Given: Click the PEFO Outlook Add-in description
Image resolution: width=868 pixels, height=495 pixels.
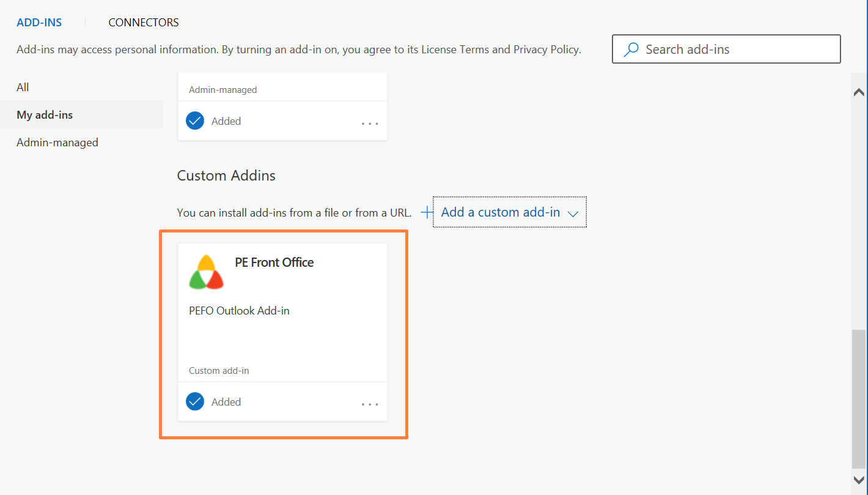Looking at the screenshot, I should 239,311.
